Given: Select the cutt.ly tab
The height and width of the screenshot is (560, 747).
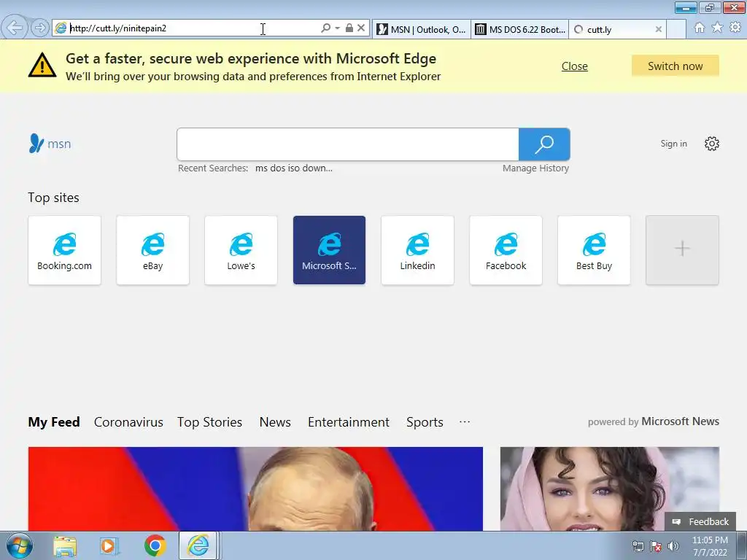Looking at the screenshot, I should [x=611, y=29].
